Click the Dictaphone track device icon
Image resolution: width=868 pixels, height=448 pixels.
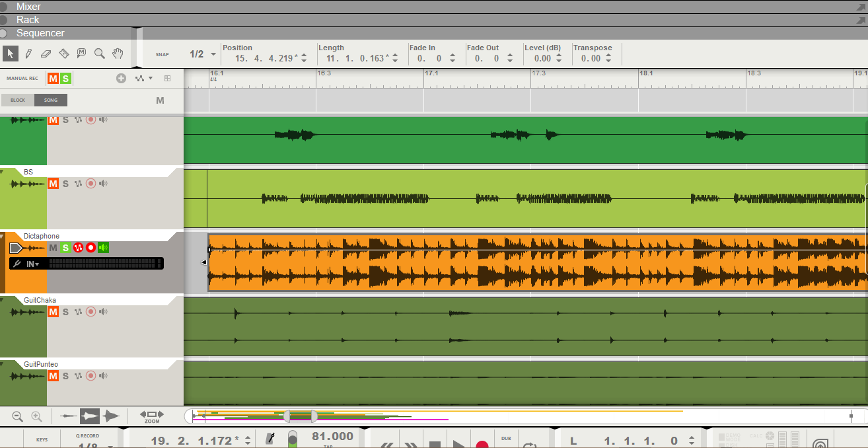28,248
